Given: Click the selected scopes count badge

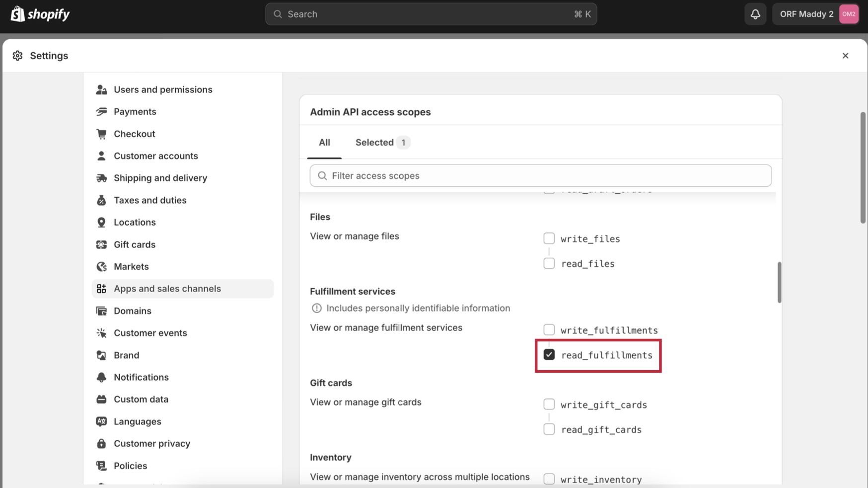Looking at the screenshot, I should pyautogui.click(x=403, y=143).
